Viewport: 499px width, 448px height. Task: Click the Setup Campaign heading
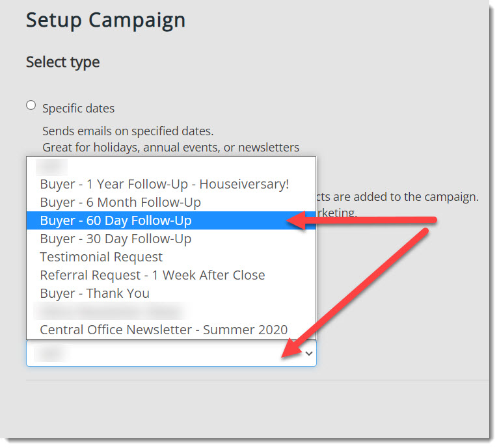point(105,20)
